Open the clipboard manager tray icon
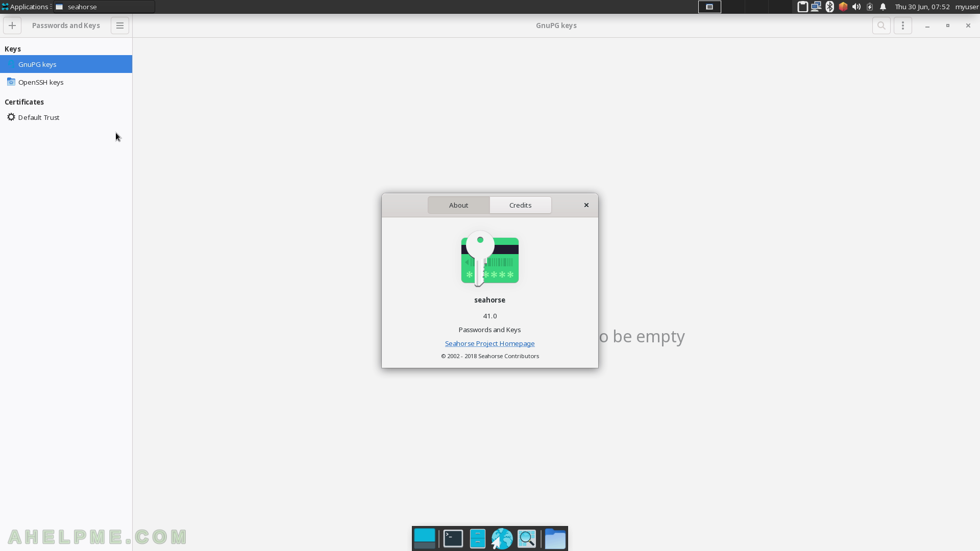Screen dimensions: 980x551 (802, 7)
